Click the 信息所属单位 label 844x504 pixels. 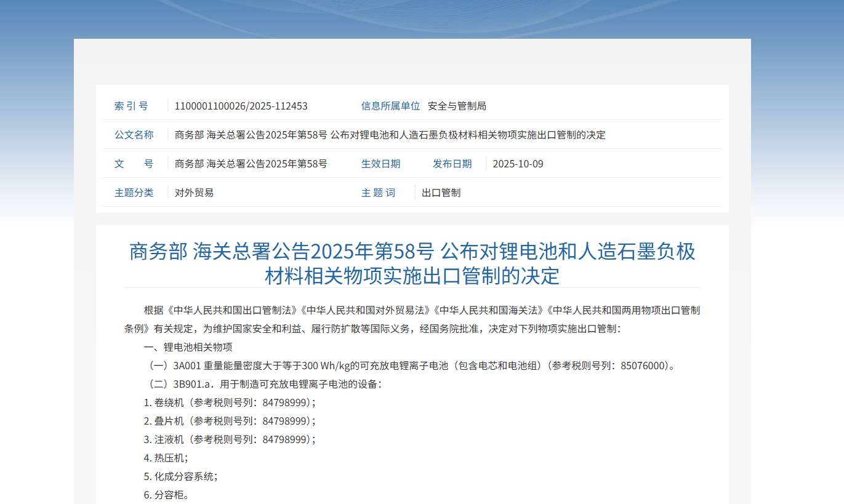point(390,106)
